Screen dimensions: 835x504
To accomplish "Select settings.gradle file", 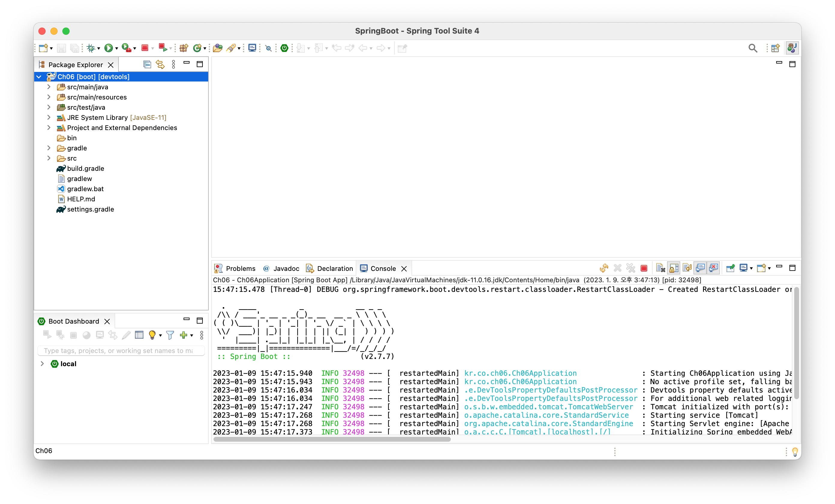I will click(x=91, y=209).
